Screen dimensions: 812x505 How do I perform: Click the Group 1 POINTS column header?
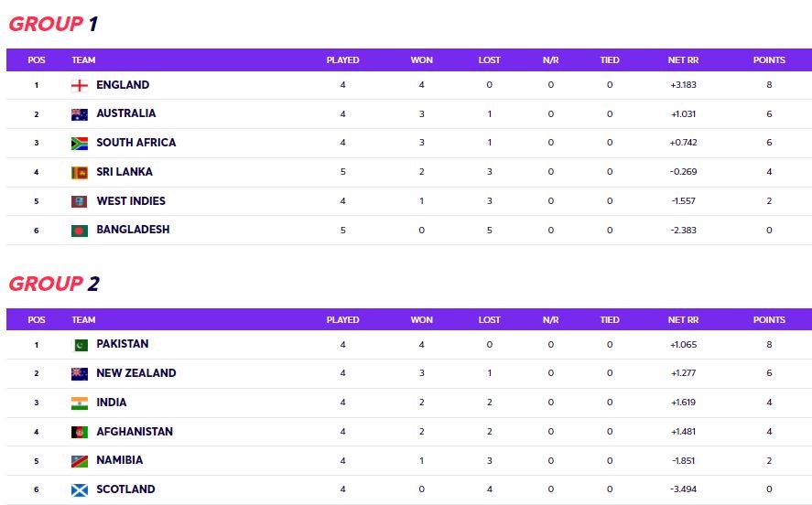(769, 60)
